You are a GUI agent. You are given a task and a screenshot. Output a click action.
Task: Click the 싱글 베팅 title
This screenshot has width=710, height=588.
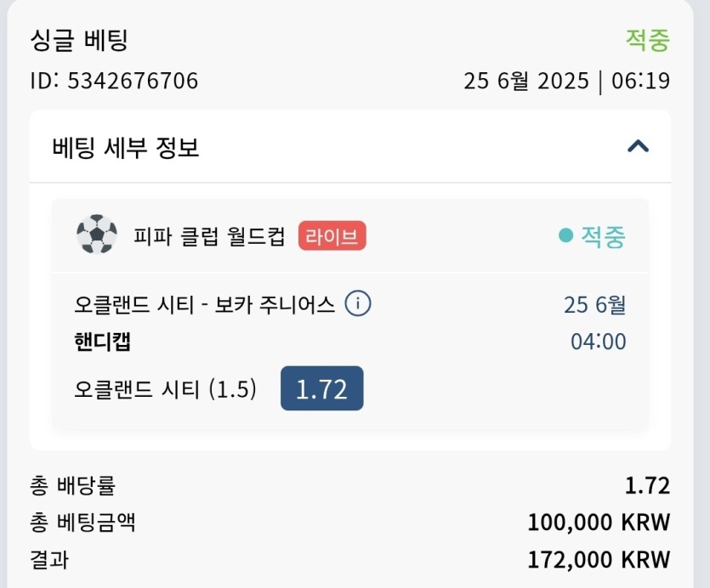[79, 40]
